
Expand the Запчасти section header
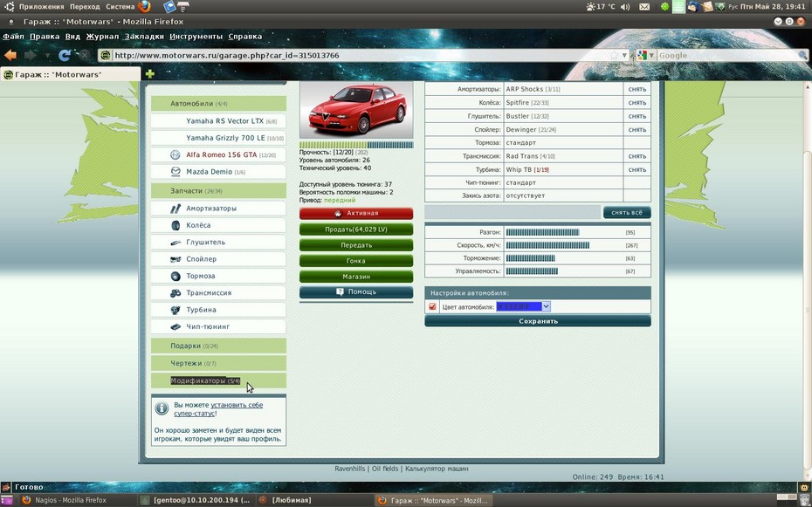point(218,191)
